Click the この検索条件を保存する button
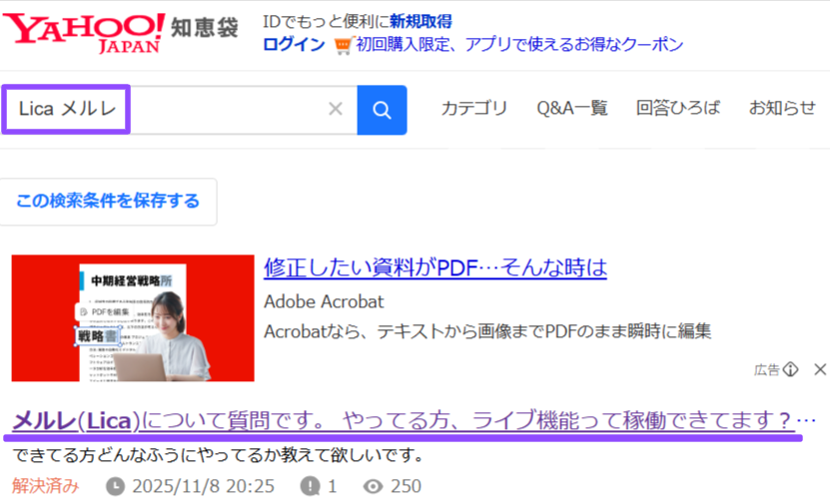 pyautogui.click(x=108, y=202)
